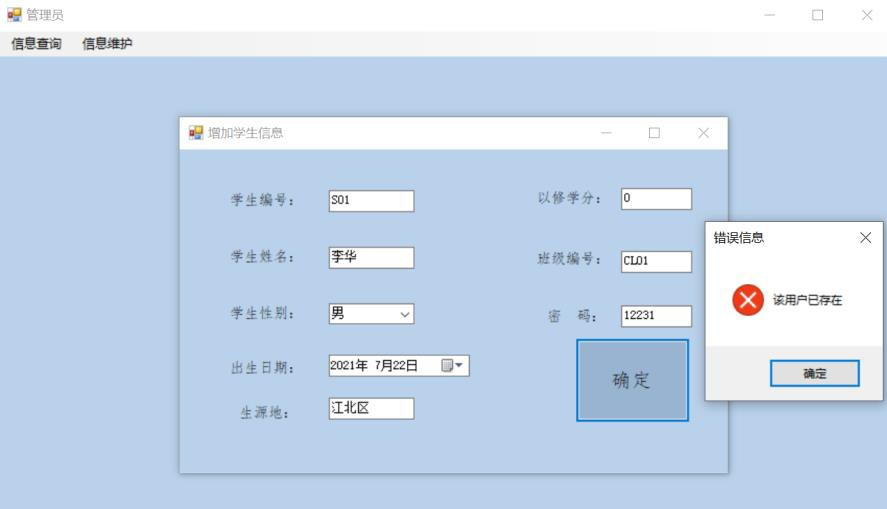Minimize the 增加学生信息 window
Viewport: 887px width, 509px height.
[x=606, y=133]
